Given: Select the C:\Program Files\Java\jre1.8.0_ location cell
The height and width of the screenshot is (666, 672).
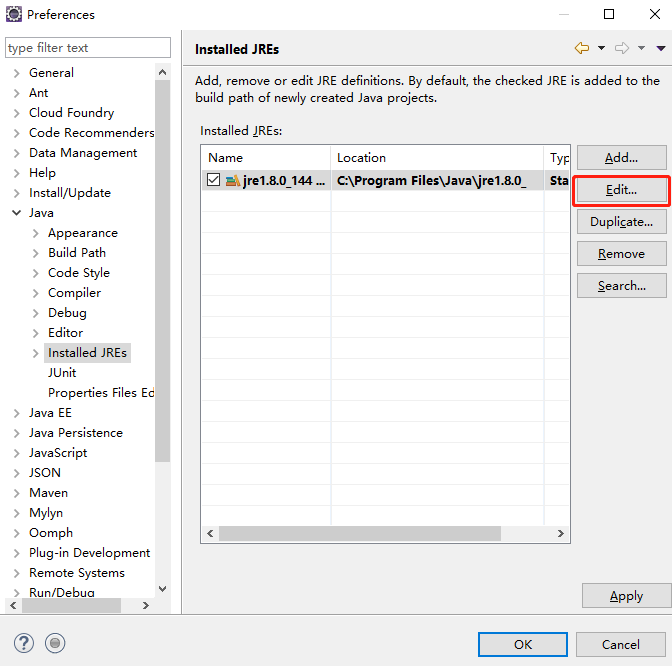Looking at the screenshot, I should [x=437, y=180].
